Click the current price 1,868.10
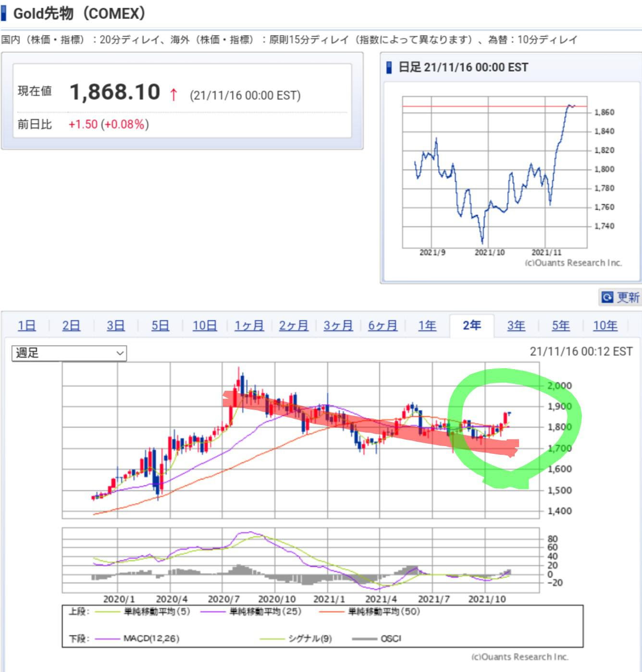Screen dimensions: 642x672 115,92
